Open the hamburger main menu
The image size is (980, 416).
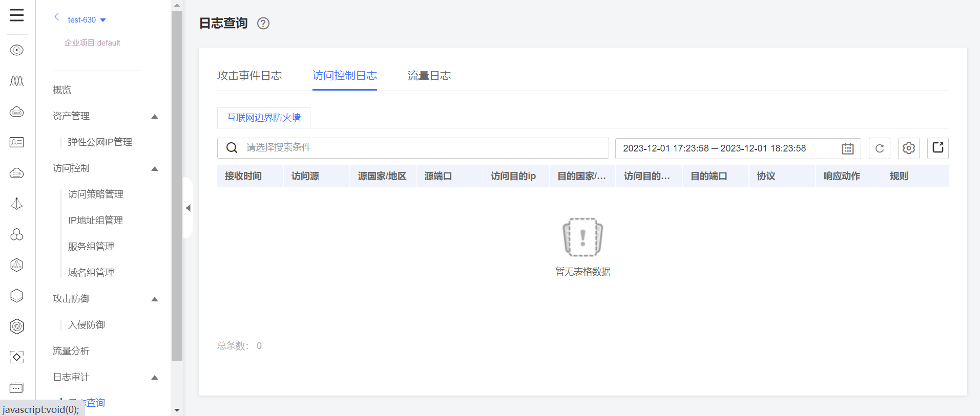[16, 15]
